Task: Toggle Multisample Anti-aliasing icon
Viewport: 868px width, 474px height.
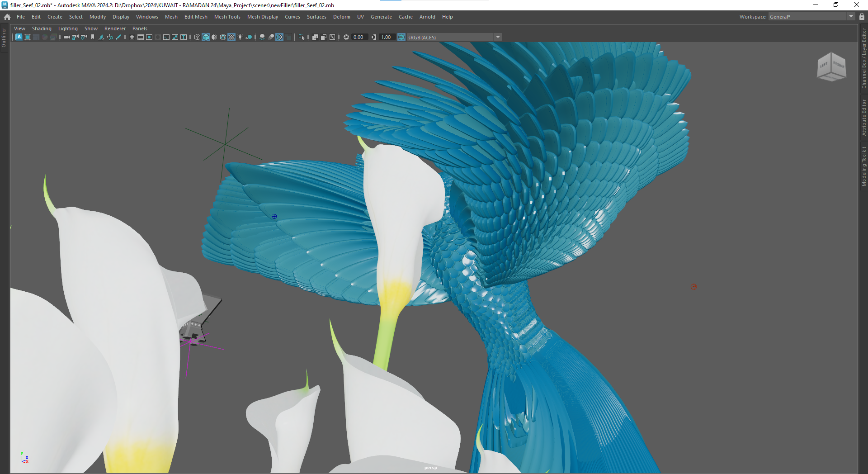Action: pyautogui.click(x=280, y=37)
